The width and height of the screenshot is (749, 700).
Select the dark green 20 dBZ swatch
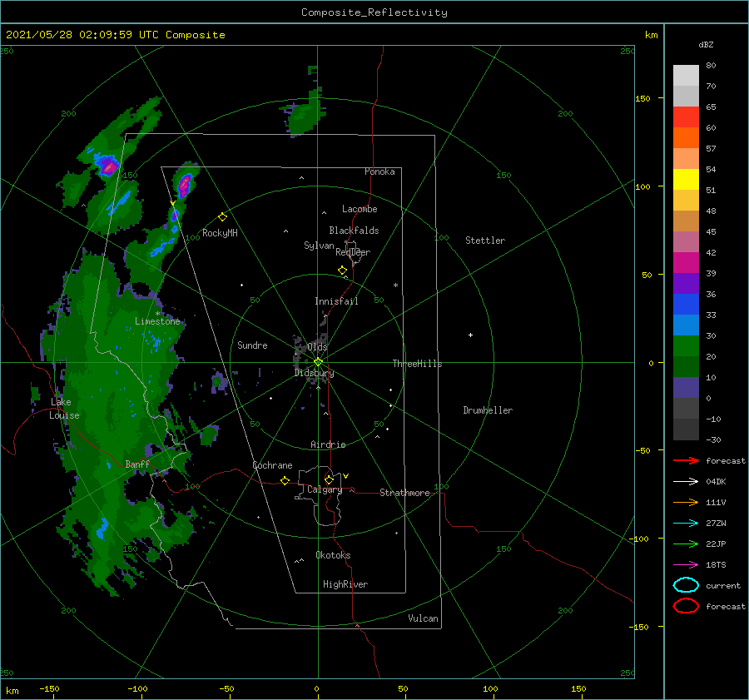[x=686, y=366]
